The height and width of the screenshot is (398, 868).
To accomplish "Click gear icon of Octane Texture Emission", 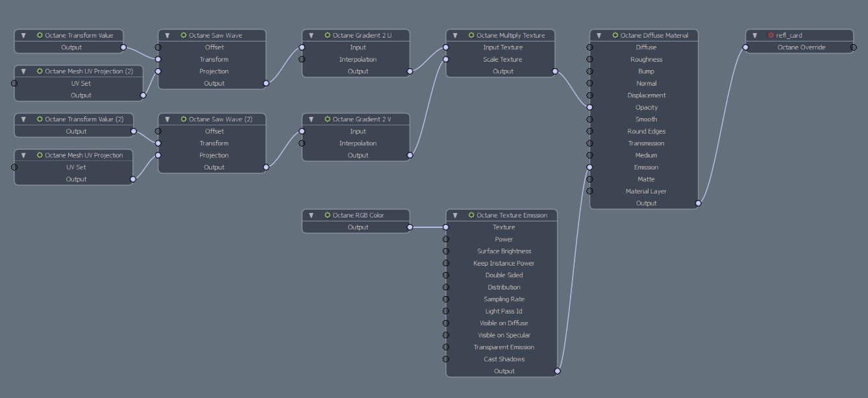I will click(472, 215).
